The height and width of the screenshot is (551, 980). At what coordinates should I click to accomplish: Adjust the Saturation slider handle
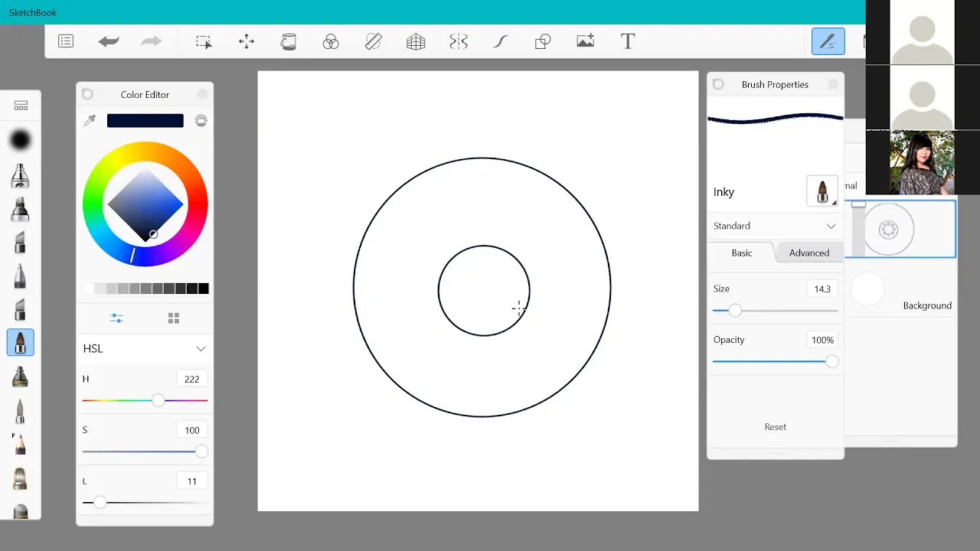[x=201, y=452]
